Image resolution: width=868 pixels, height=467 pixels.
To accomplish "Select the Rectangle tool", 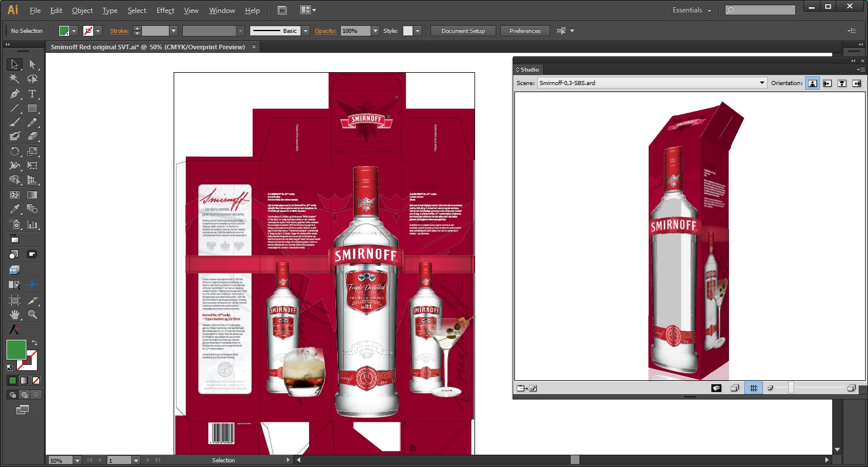I will 32,108.
